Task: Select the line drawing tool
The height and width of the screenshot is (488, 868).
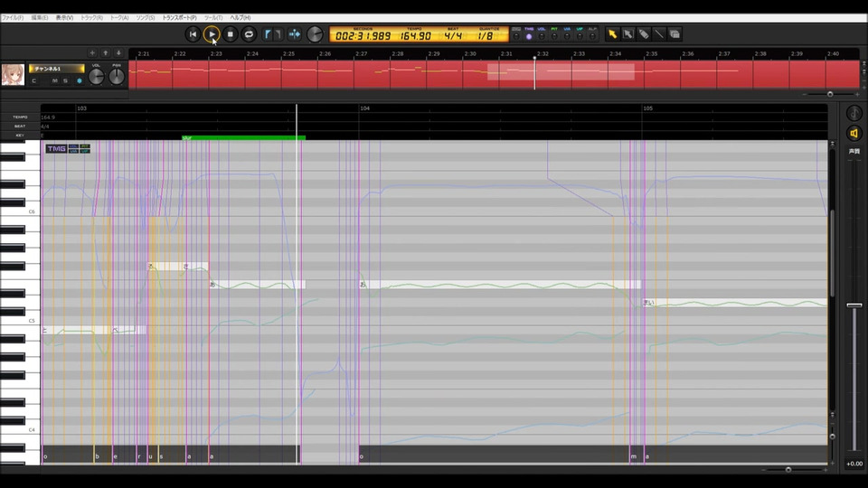Action: pos(659,34)
